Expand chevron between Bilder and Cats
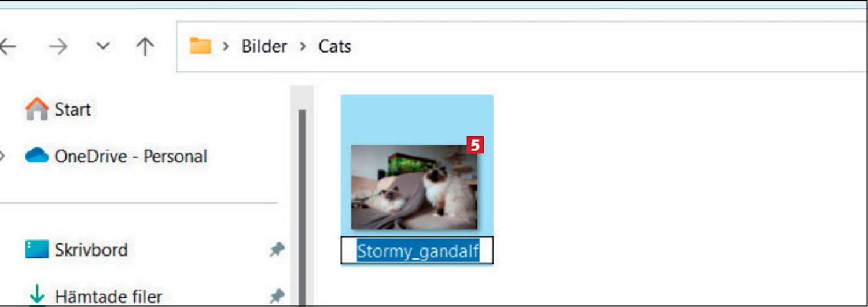868x307 pixels. coord(303,46)
